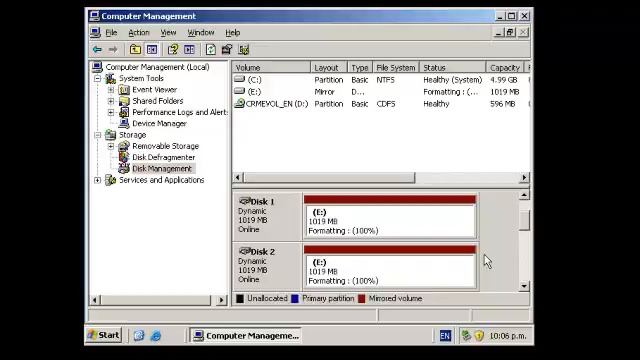This screenshot has width=640, height=360.
Task: Click the Disk 2 drive icon
Action: click(245, 251)
